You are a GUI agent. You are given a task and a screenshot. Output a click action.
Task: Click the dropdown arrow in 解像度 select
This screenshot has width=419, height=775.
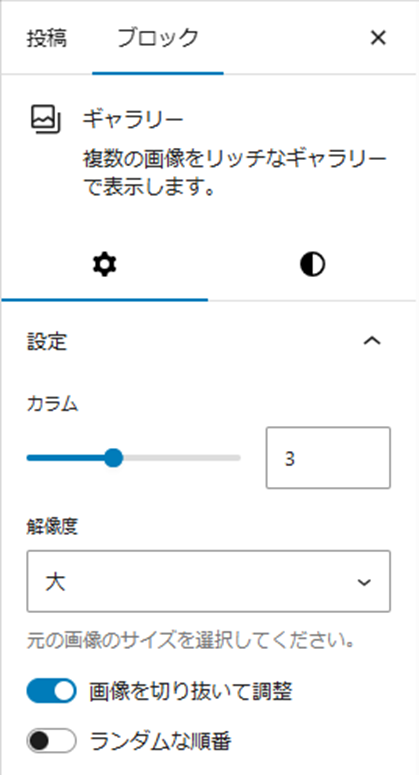[x=364, y=582]
